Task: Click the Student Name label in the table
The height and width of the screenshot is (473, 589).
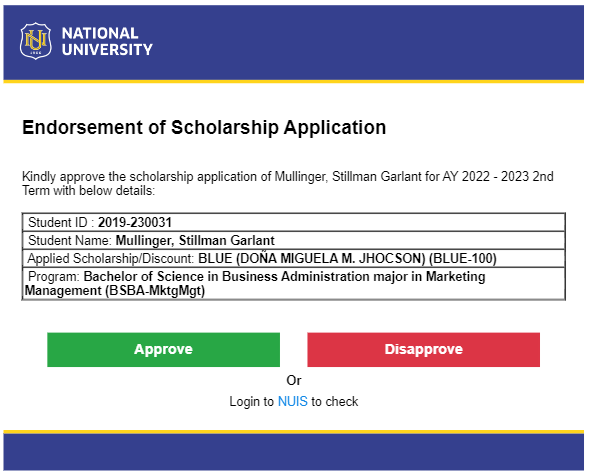Action: point(70,240)
